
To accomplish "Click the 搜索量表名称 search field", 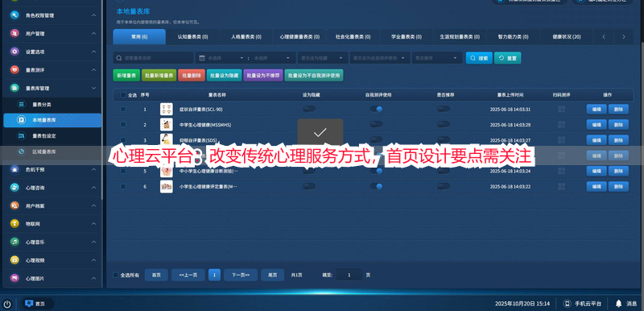I will 153,58.
